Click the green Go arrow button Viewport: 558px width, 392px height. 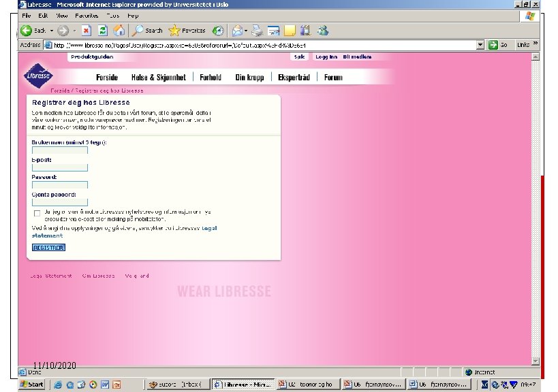point(493,45)
